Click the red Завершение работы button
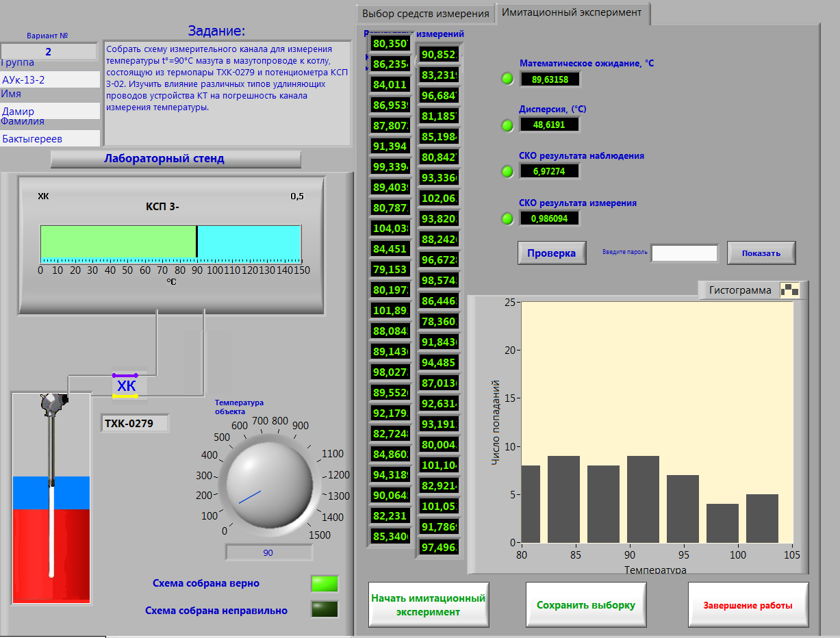This screenshot has width=840, height=638. [748, 604]
